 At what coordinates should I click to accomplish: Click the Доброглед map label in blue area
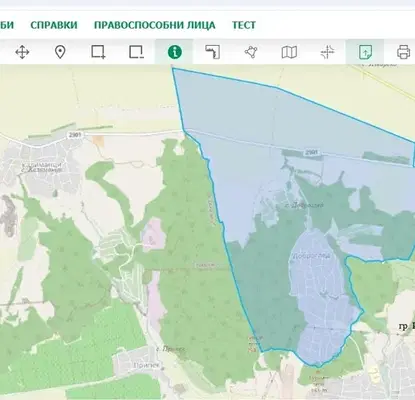point(312,256)
